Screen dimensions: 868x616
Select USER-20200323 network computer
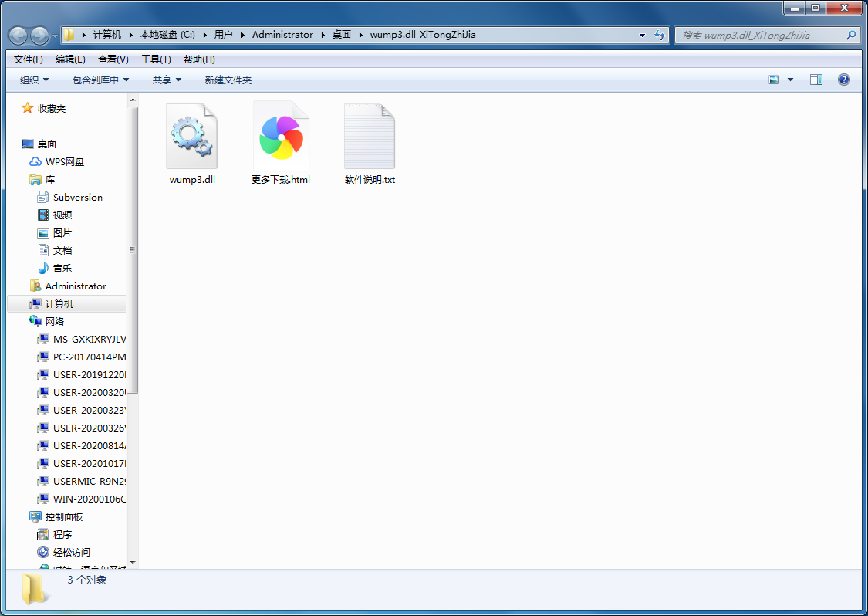81,410
